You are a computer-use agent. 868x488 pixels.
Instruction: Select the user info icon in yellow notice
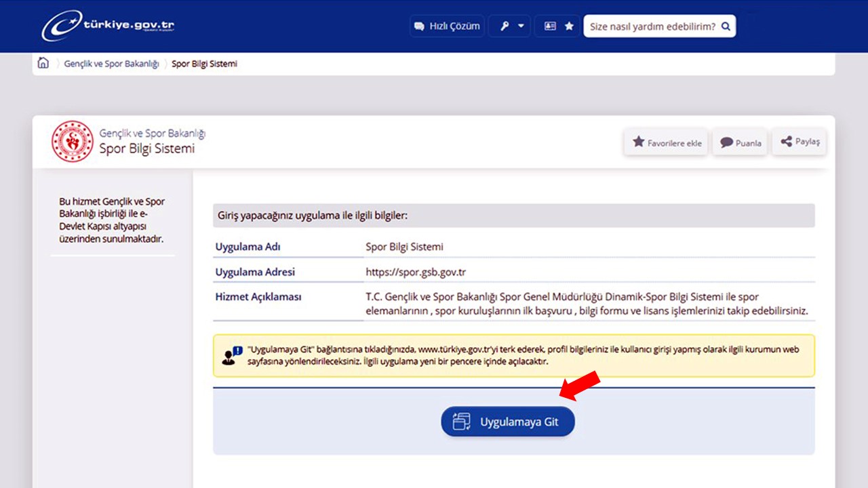231,356
